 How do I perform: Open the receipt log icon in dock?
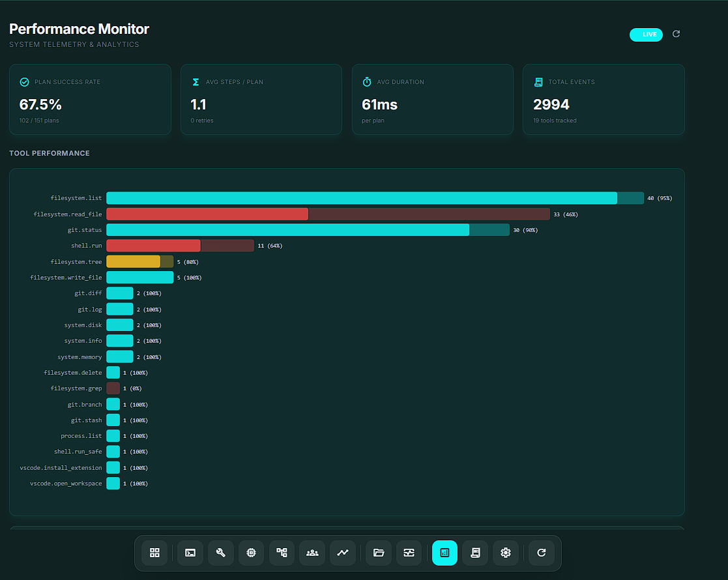tap(475, 553)
